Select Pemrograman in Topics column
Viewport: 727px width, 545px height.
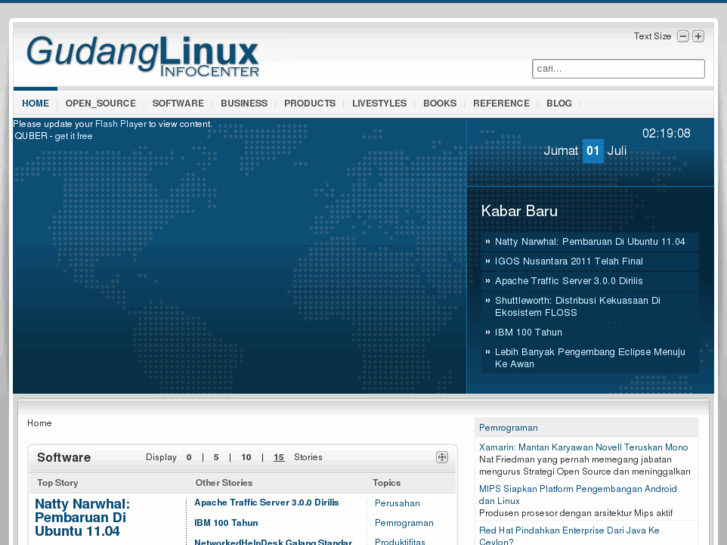[404, 523]
